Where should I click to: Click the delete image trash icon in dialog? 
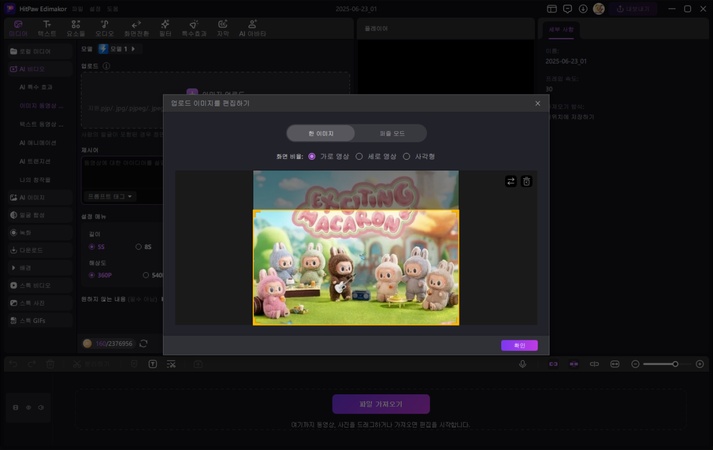point(526,181)
